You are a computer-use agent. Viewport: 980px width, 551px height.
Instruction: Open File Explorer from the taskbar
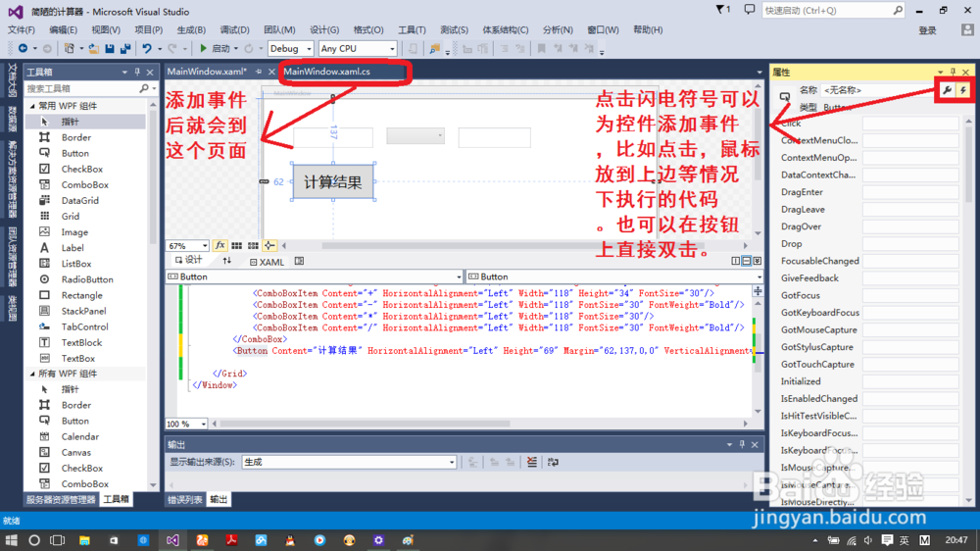click(x=84, y=540)
